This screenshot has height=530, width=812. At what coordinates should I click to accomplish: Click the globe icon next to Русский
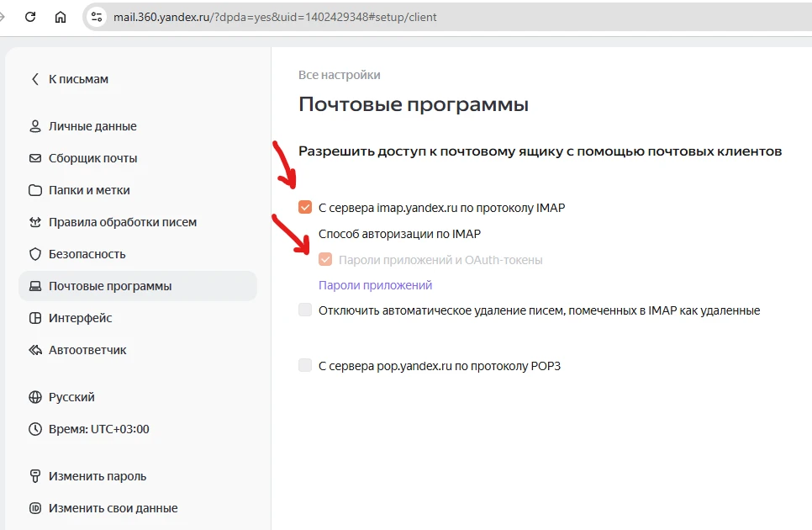click(34, 396)
